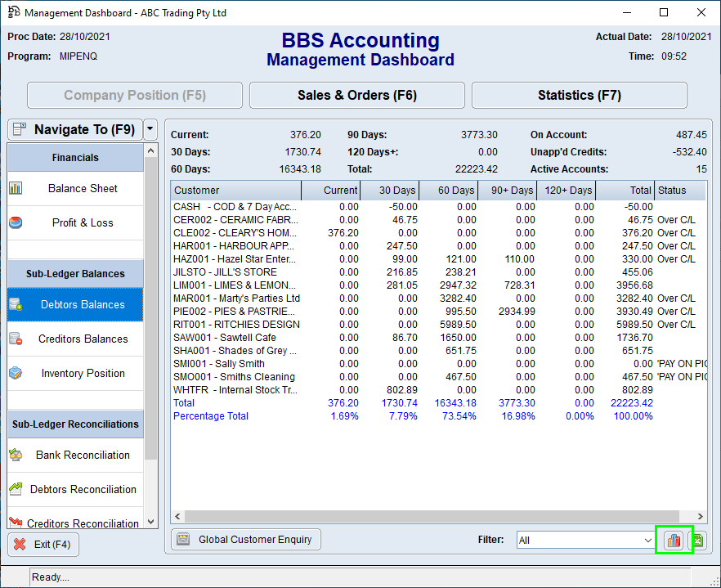Image resolution: width=721 pixels, height=588 pixels.
Task: Select the MAR001 Marty's Parties Ltd row
Action: (237, 298)
